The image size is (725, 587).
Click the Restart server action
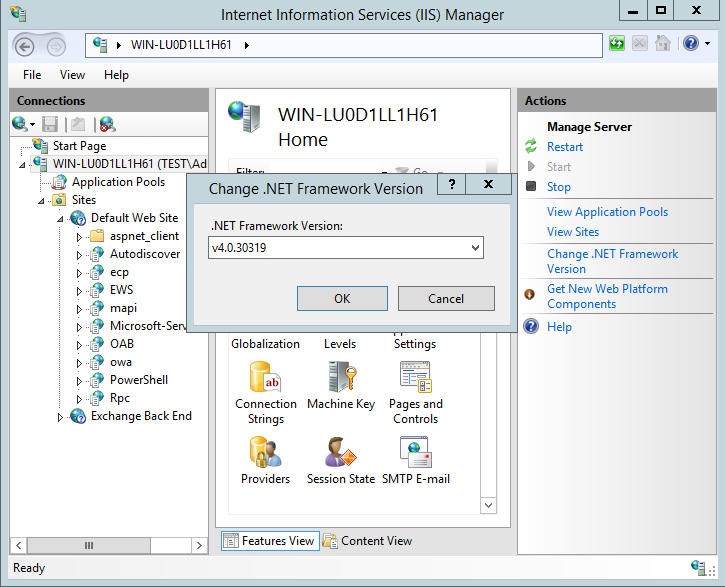click(565, 147)
